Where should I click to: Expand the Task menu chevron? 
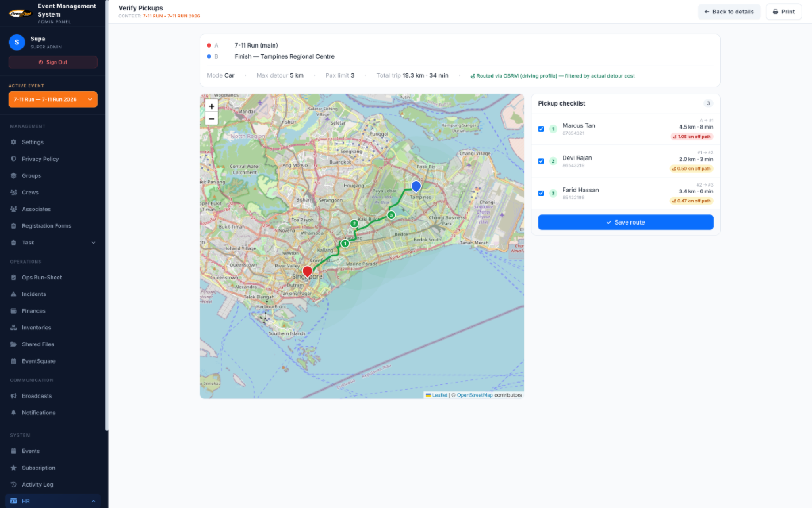94,242
